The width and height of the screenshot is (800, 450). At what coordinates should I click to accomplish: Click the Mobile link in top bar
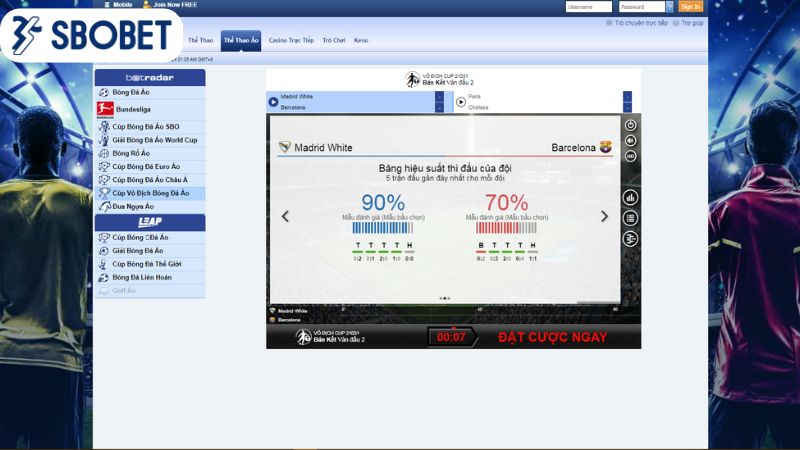tap(118, 5)
